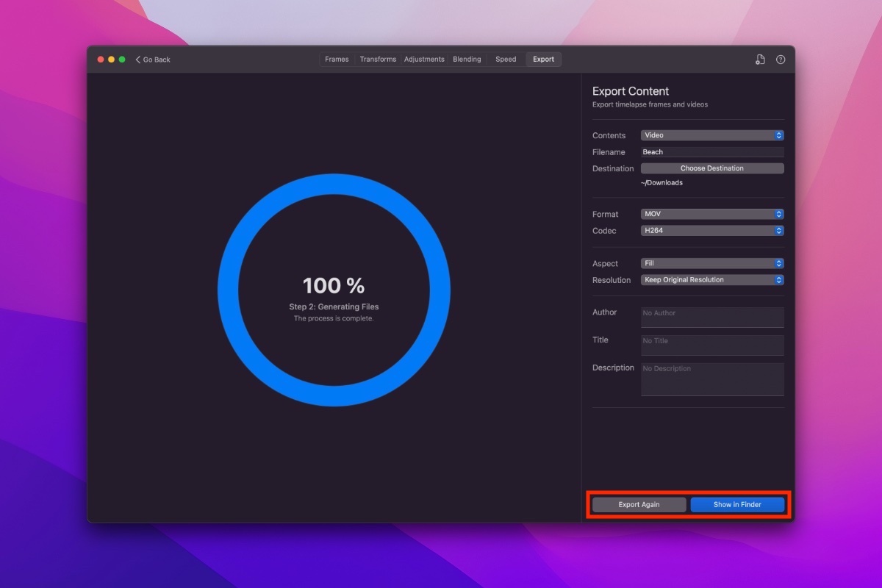Switch to the Frames tab
Image resolution: width=882 pixels, height=588 pixels.
(337, 60)
